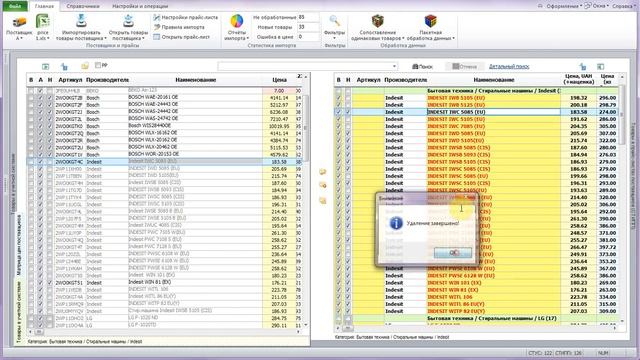The width and height of the screenshot is (640, 360).
Task: Toggle Н checkbox for right INDESIT IWD 5085 (EU) row
Action: point(348,133)
